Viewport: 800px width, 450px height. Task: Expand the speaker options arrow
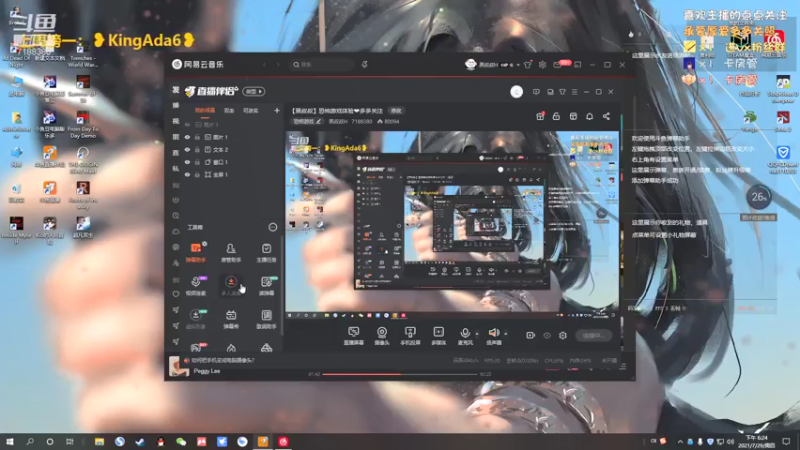point(506,334)
